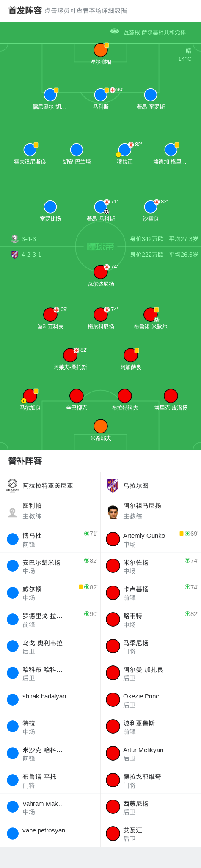Open goalkeeper 涅尔谢相's orange player circle
Viewport: 201px width, 868px height.
coord(100,50)
